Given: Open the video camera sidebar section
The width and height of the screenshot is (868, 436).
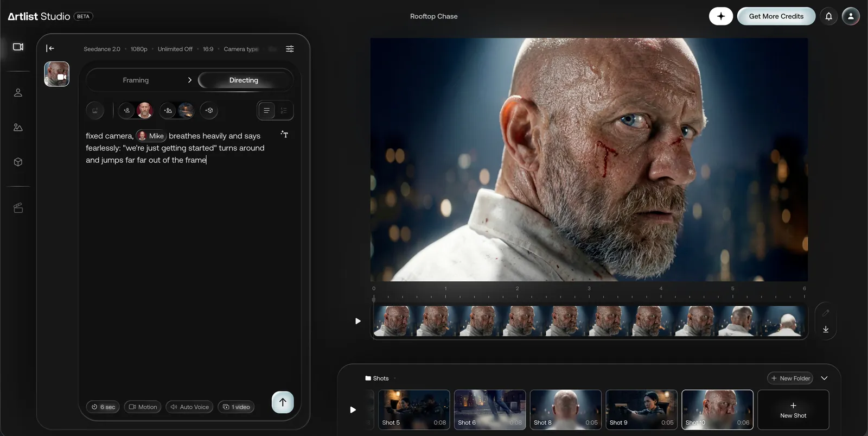Looking at the screenshot, I should (x=18, y=47).
